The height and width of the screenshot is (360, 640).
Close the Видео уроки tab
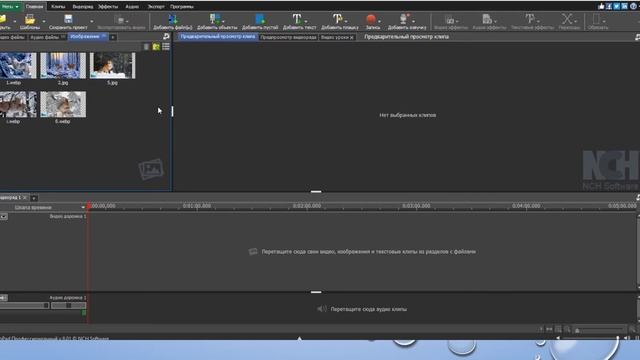click(x=351, y=38)
